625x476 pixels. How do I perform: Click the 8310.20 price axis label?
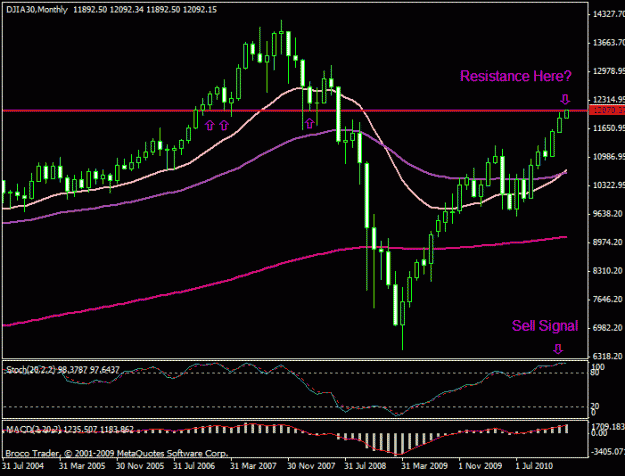(x=608, y=271)
